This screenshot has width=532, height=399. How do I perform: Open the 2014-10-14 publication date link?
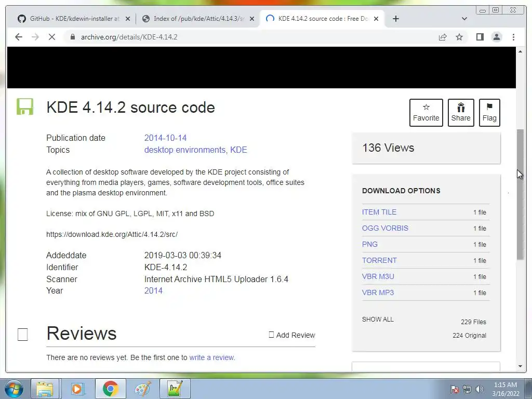[165, 138]
